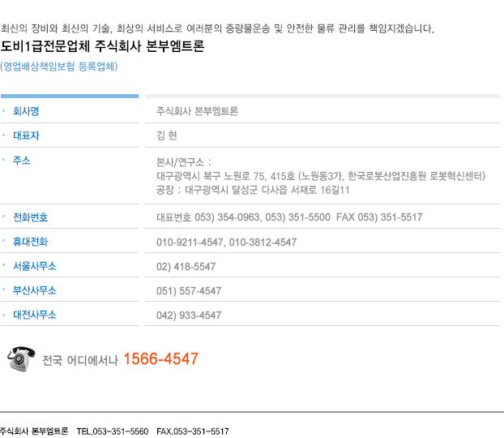Viewport: 504px width, 438px height.
Task: Select the 대표자 row label
Action: click(x=26, y=135)
